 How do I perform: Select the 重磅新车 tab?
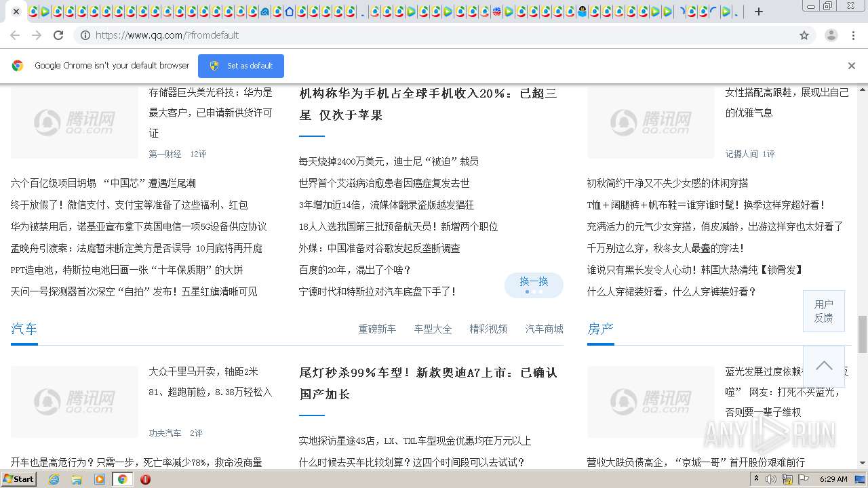[377, 329]
